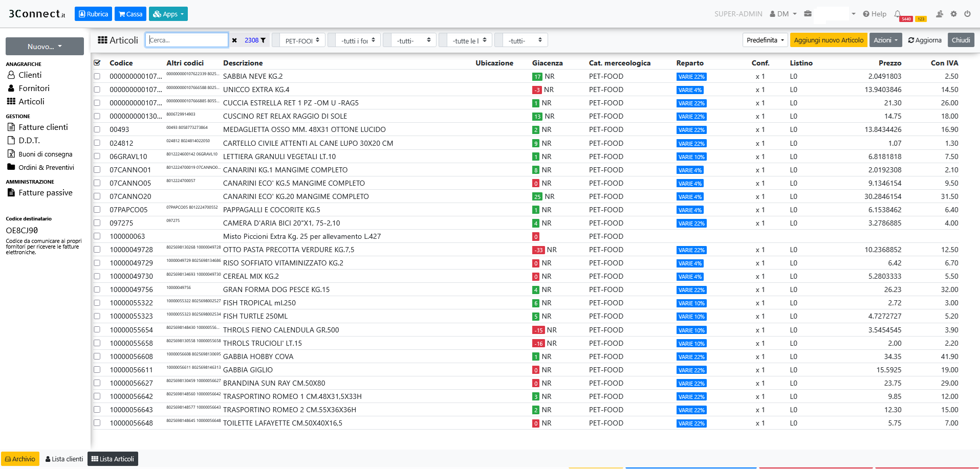Select checkbox for GABBIA GIGLIO row
Viewport: 980px width, 469px height.
click(x=97, y=370)
